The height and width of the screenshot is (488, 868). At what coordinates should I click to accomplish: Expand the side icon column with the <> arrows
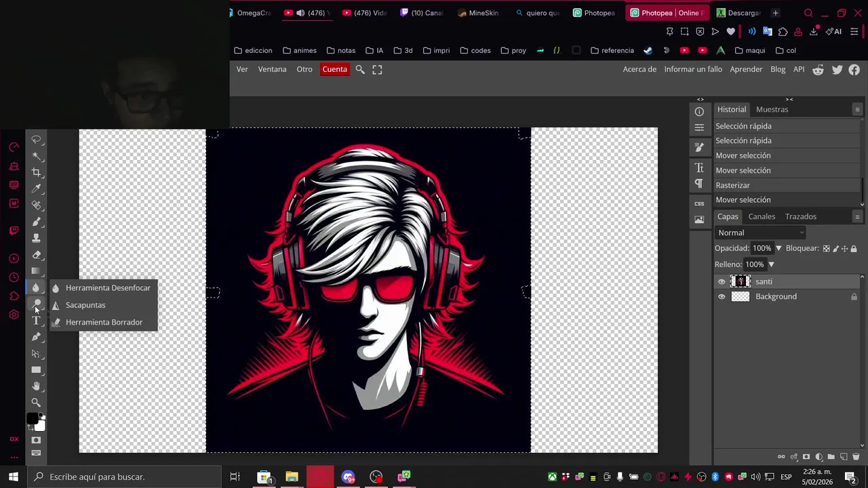point(701,100)
